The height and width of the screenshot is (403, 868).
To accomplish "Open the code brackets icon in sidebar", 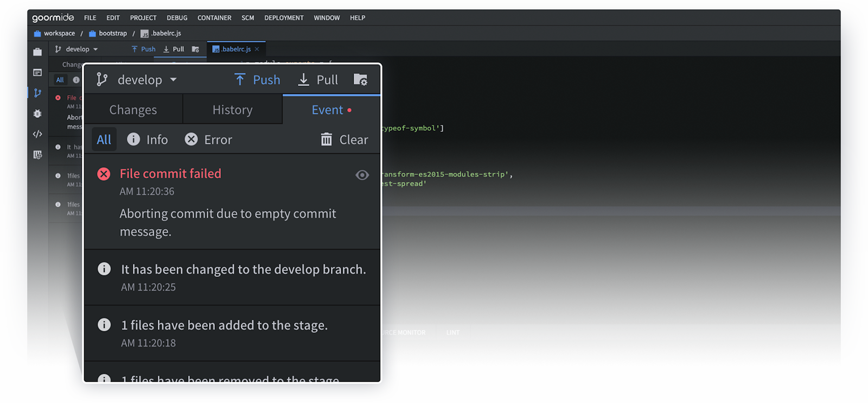I will tap(37, 134).
